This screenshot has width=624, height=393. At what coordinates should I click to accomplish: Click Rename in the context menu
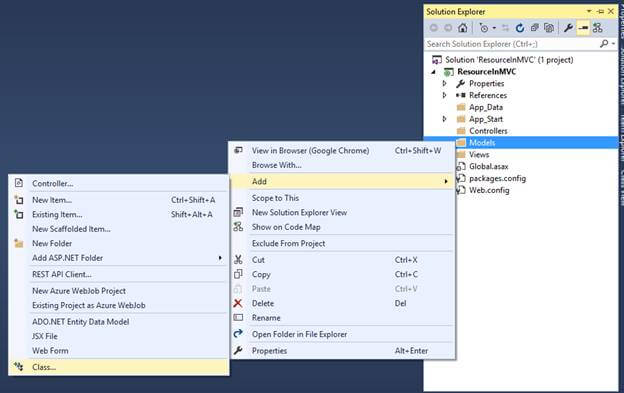pos(343,318)
